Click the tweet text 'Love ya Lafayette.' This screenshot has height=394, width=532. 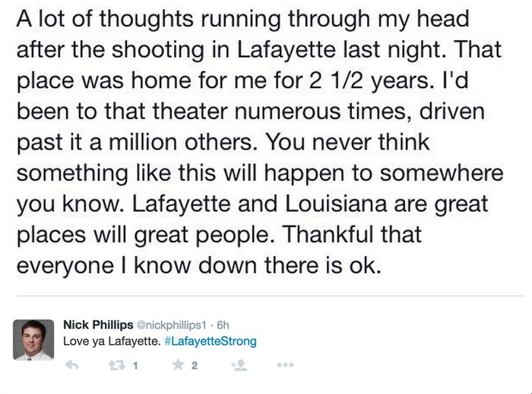112,341
